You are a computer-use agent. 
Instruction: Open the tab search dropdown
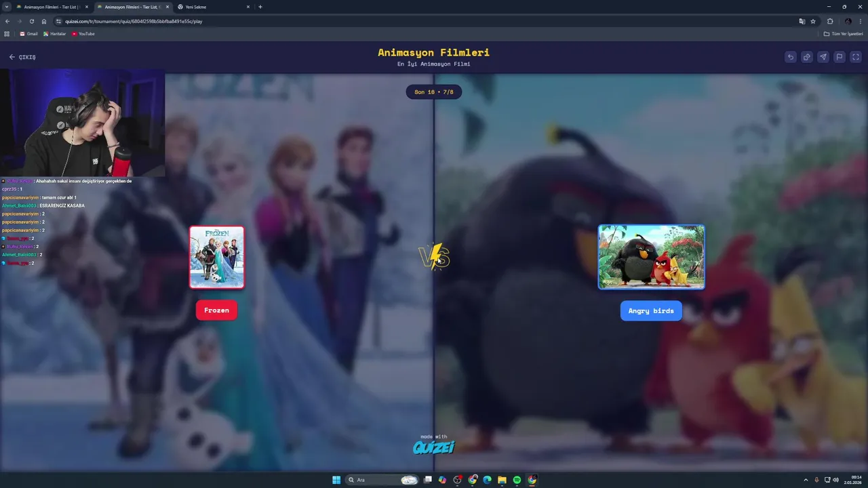click(x=6, y=7)
